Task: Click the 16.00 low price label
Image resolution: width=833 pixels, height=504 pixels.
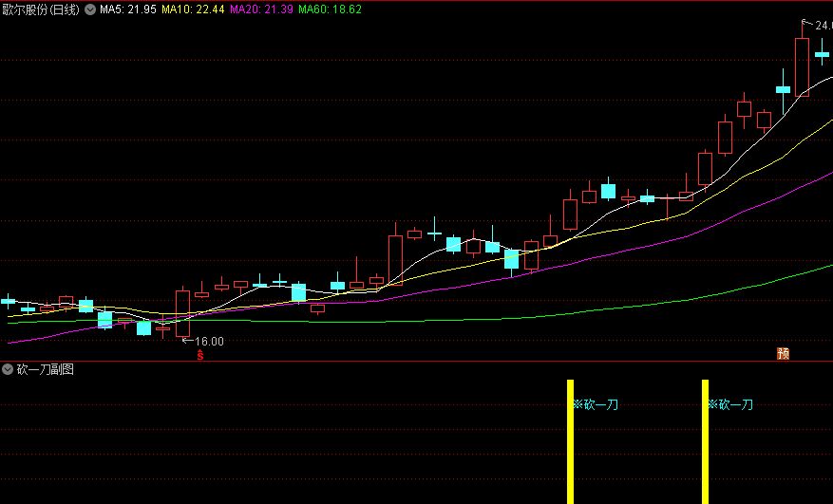Action: 209,342
